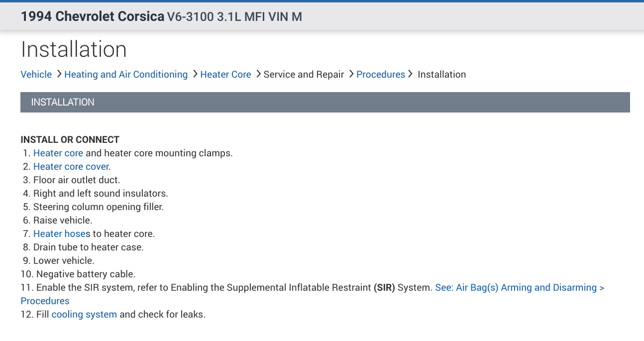Click the large Installation page heading
The image size is (644, 341).
coord(74,50)
